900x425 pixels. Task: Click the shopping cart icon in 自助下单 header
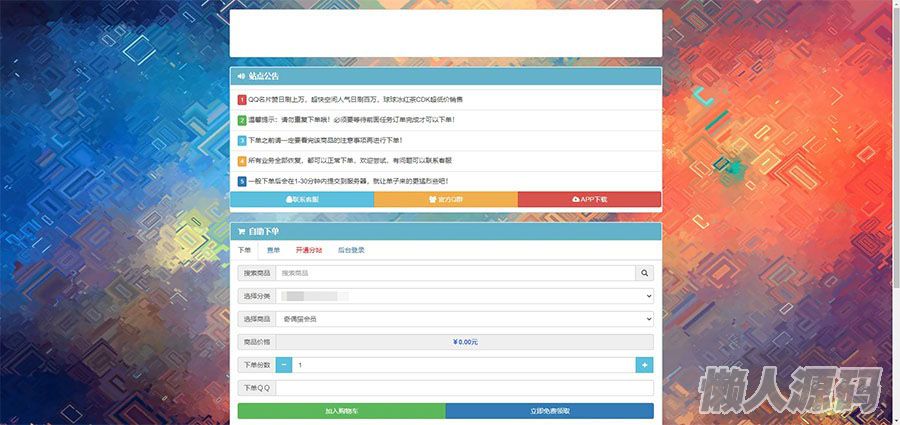click(241, 231)
